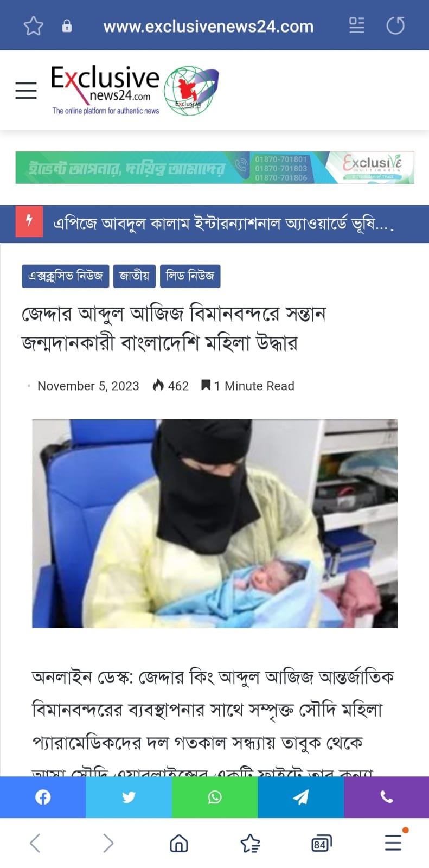Go back with browser back arrow
The image size is (429, 868).
pos(35,843)
